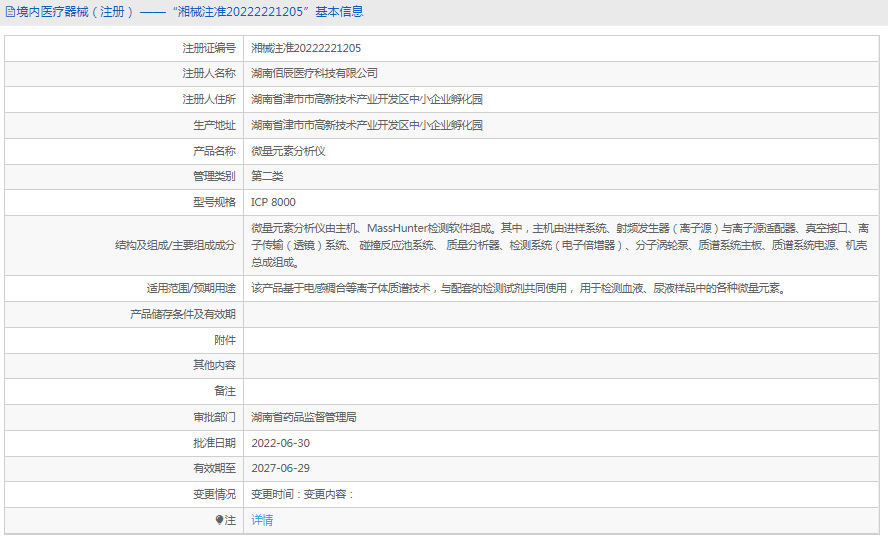Select the registration number 湘械注准20222221205 value
The height and width of the screenshot is (540, 888).
coord(306,48)
